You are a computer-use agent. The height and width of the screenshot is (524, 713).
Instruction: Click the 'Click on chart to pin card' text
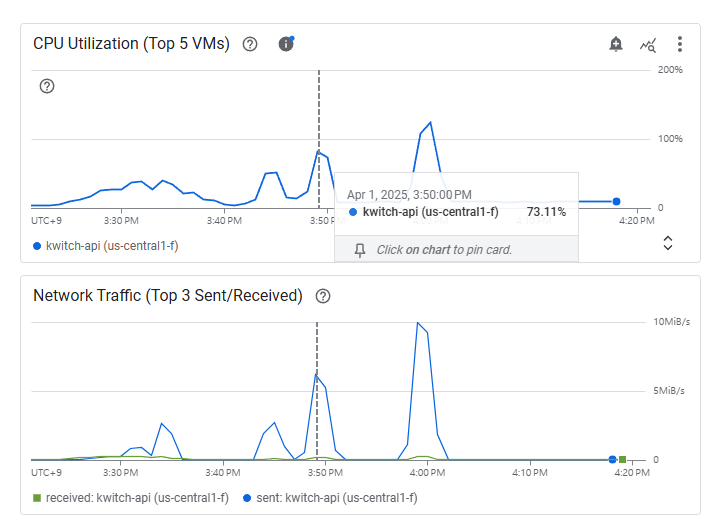coord(444,250)
